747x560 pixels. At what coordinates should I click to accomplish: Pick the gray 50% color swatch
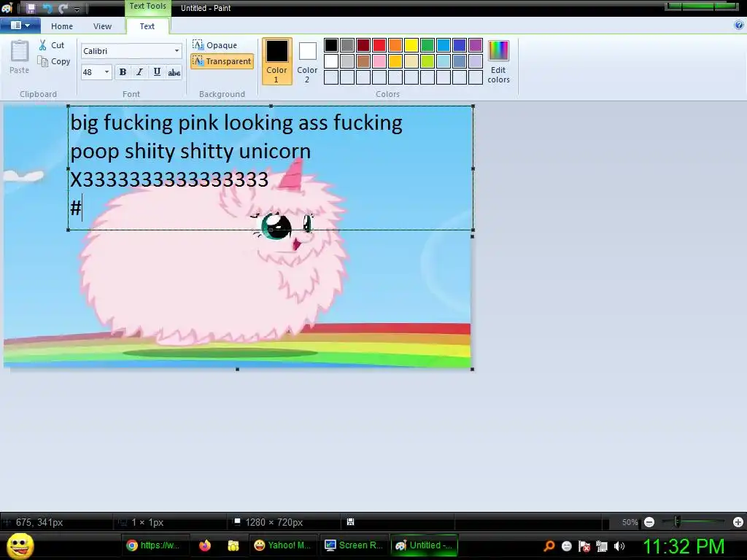(347, 45)
